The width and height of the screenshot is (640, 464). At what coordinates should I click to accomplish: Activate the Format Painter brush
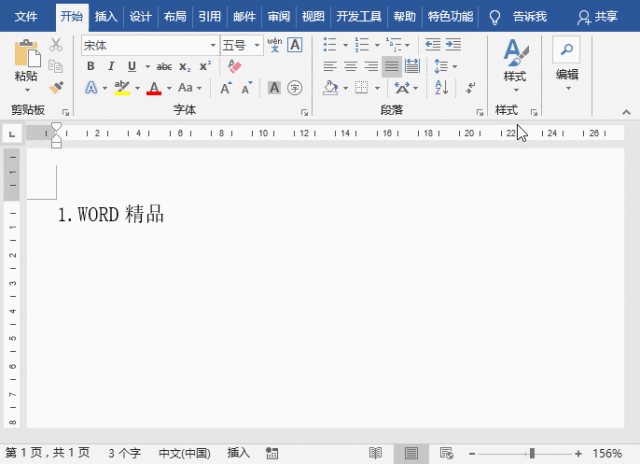tap(56, 87)
